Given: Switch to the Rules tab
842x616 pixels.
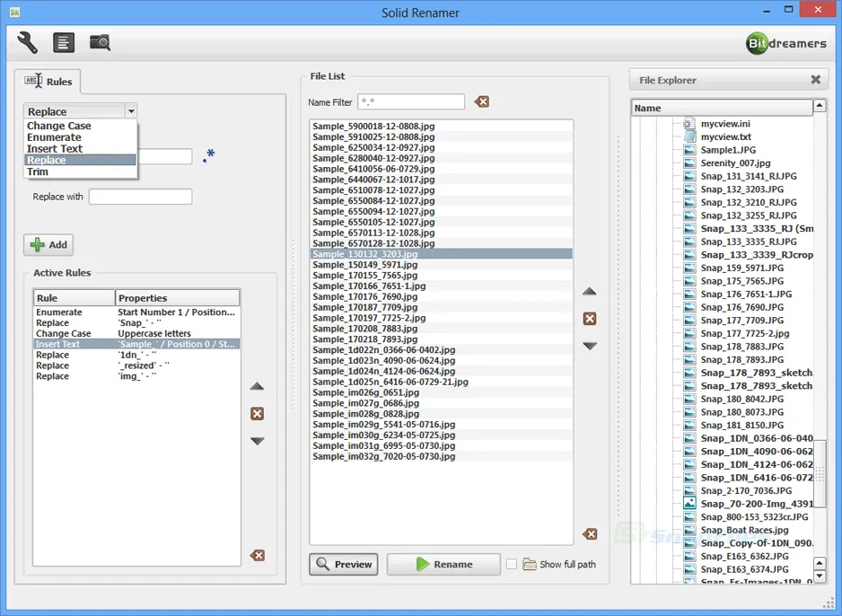Looking at the screenshot, I should click(48, 82).
